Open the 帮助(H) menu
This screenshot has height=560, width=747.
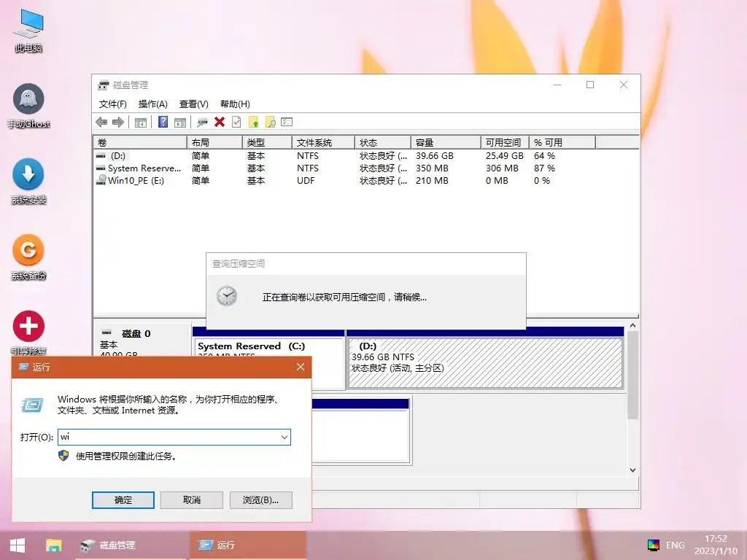[x=235, y=104]
